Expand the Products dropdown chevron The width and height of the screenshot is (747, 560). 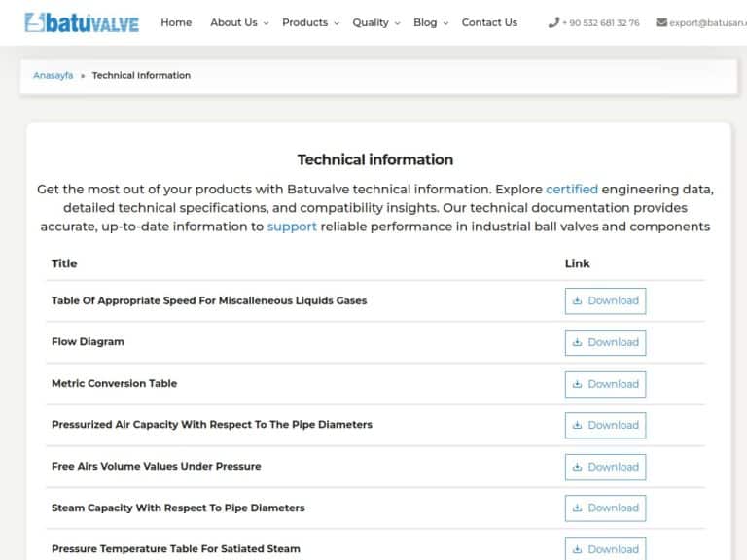pyautogui.click(x=337, y=23)
